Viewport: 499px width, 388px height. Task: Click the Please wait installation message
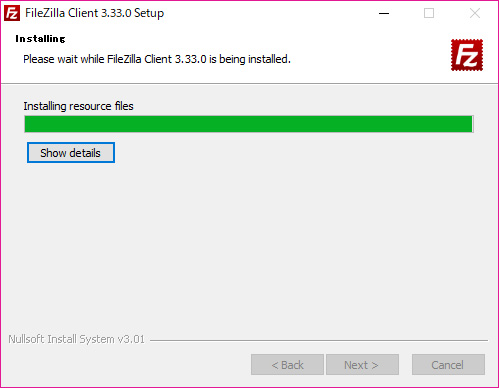pos(157,59)
